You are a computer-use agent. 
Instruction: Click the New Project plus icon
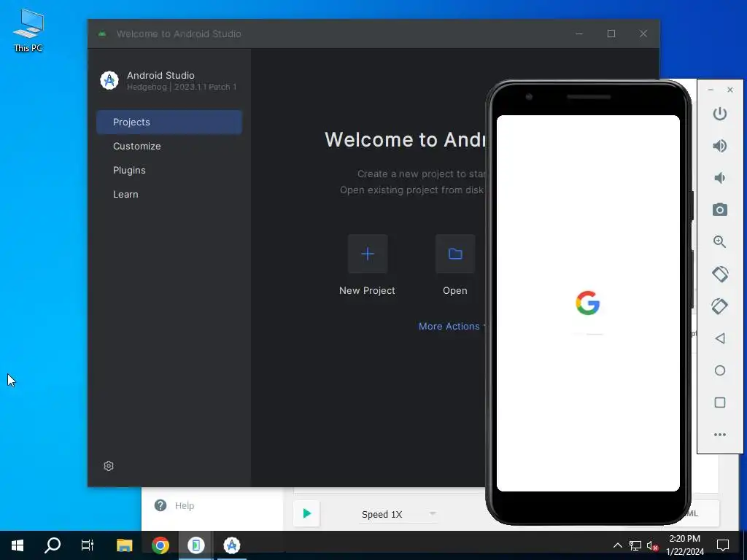click(368, 254)
